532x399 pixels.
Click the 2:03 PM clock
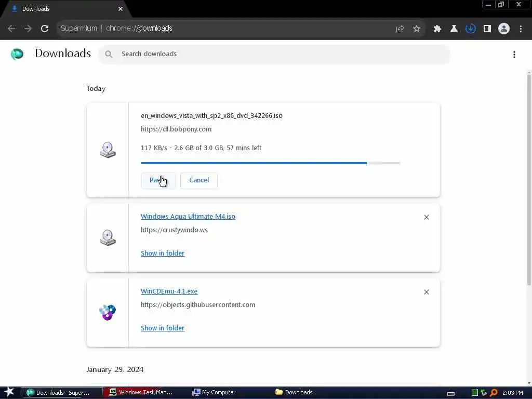[513, 393]
